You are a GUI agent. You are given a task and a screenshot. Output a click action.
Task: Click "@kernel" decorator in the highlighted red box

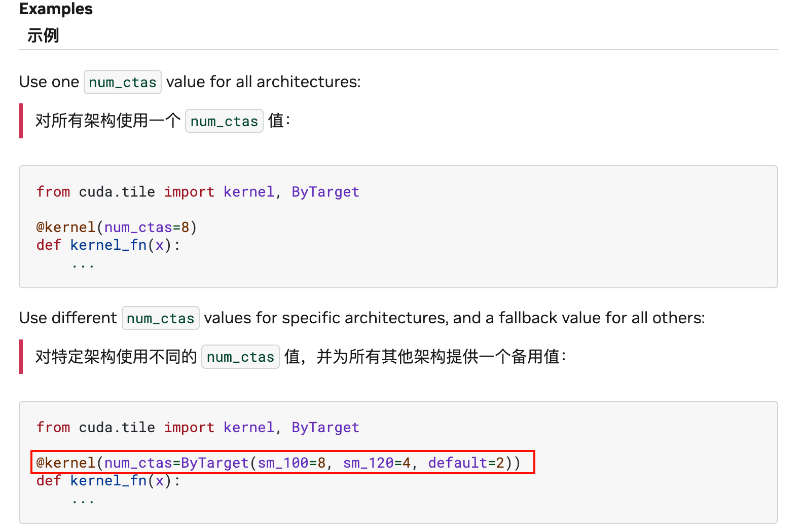coord(66,463)
